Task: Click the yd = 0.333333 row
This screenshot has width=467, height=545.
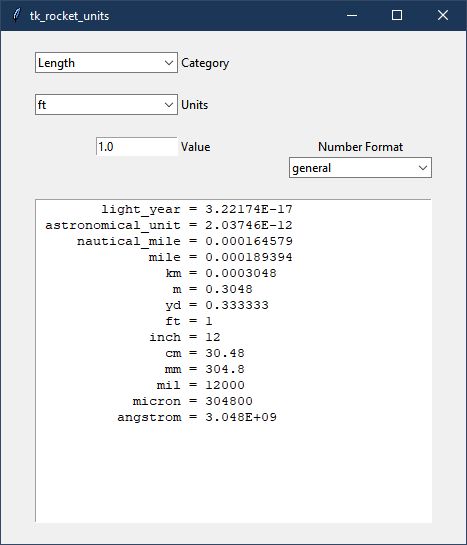Action: (x=217, y=305)
